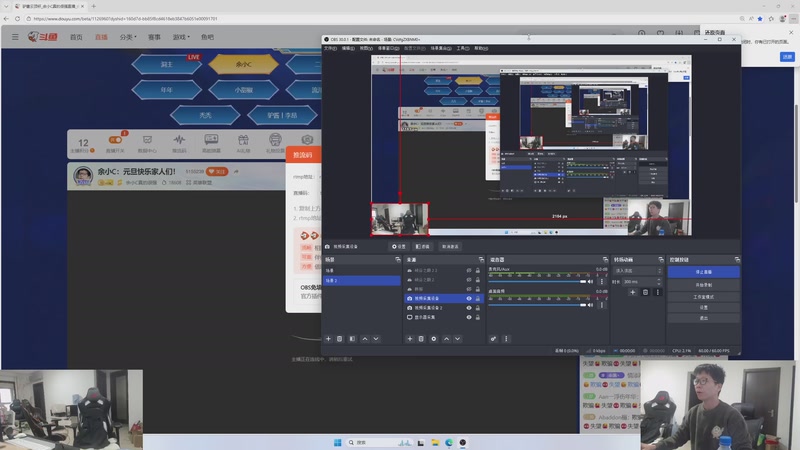Adjust 桌面音频 volume slider
Viewport: 800px width, 450px height.
point(537,305)
